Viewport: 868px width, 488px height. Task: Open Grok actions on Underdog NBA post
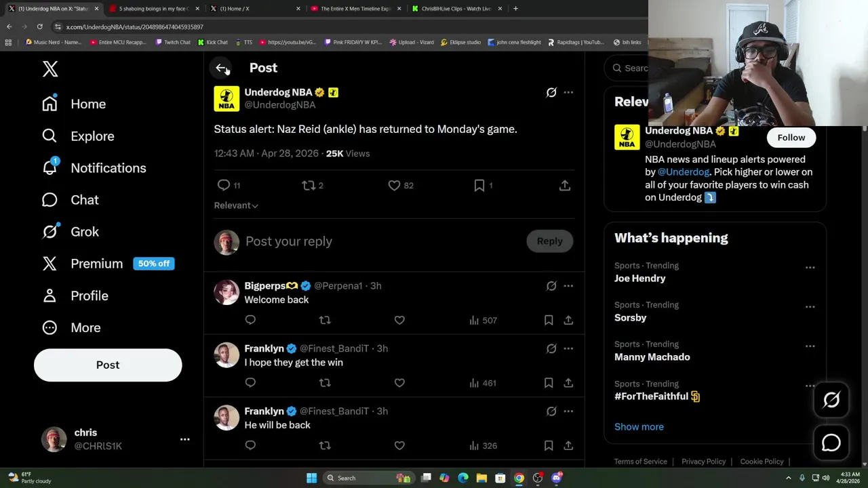click(551, 92)
